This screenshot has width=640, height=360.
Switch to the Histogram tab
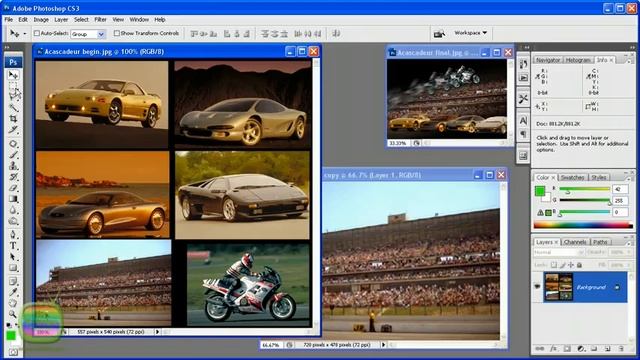tap(578, 60)
